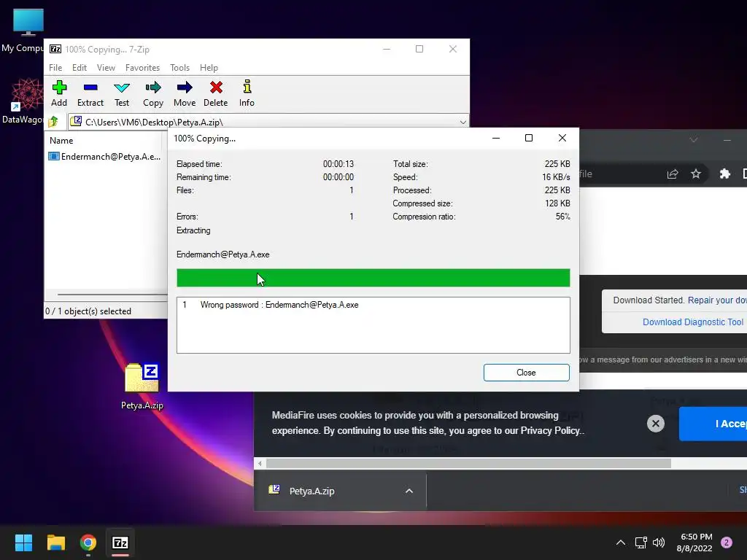
Task: Click the Close button in copying dialog
Action: click(x=526, y=373)
